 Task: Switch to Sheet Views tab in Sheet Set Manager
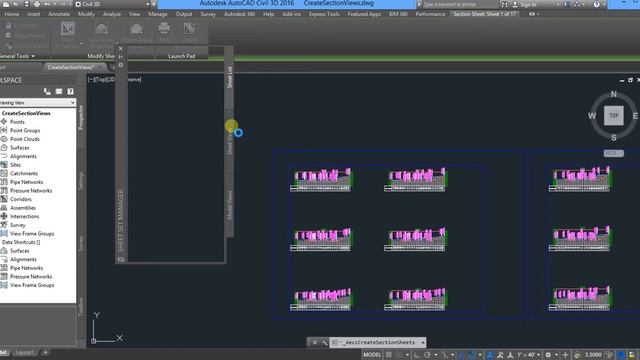[x=229, y=143]
